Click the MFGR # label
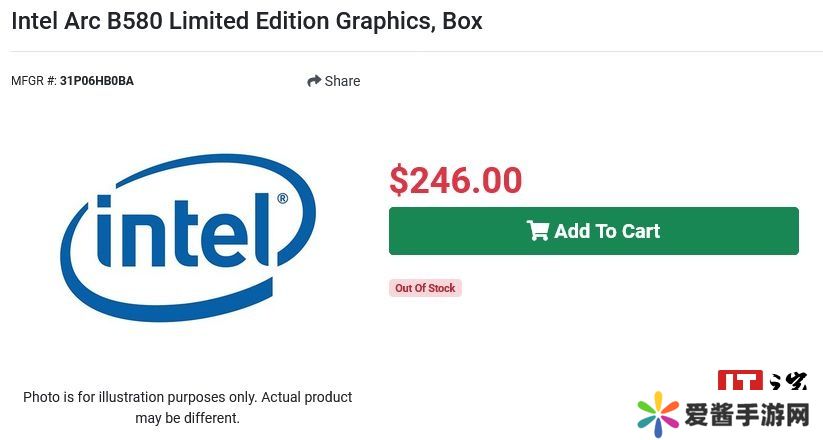Screen dimensions: 823x440 pyautogui.click(x=33, y=81)
